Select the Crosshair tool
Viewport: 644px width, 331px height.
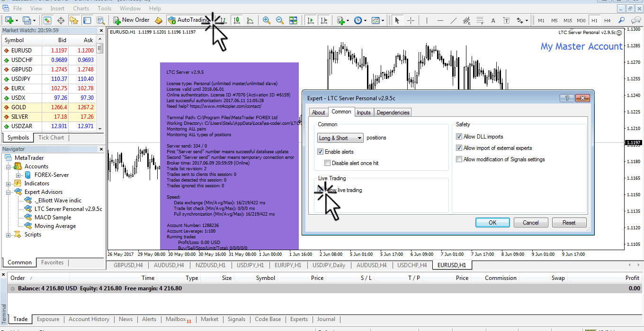410,20
